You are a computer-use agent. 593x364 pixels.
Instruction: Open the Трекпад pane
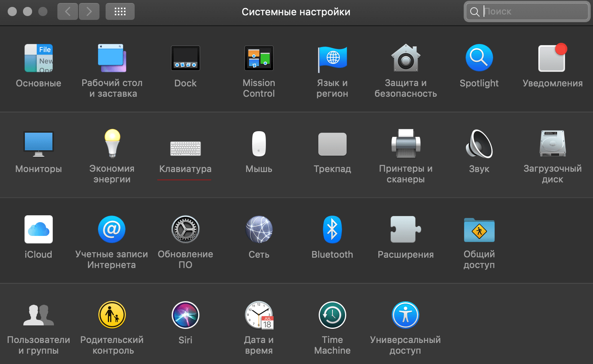pos(332,144)
